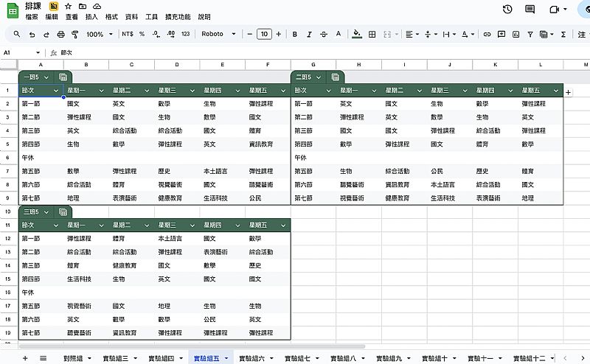Toggle strikethrough formatting
The width and height of the screenshot is (590, 364).
[324, 34]
